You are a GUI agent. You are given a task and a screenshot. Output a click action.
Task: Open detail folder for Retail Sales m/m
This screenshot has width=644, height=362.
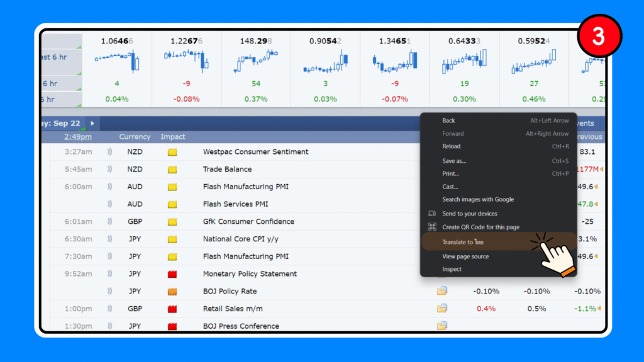tap(442, 309)
